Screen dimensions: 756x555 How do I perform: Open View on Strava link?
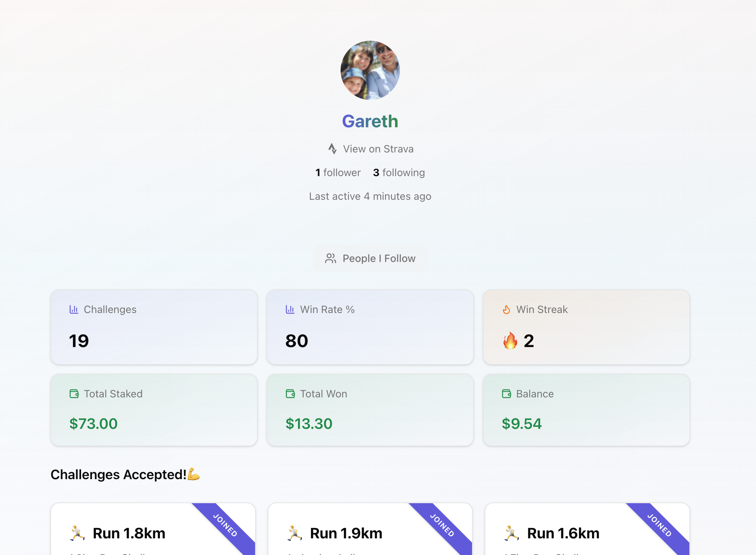tap(378, 149)
